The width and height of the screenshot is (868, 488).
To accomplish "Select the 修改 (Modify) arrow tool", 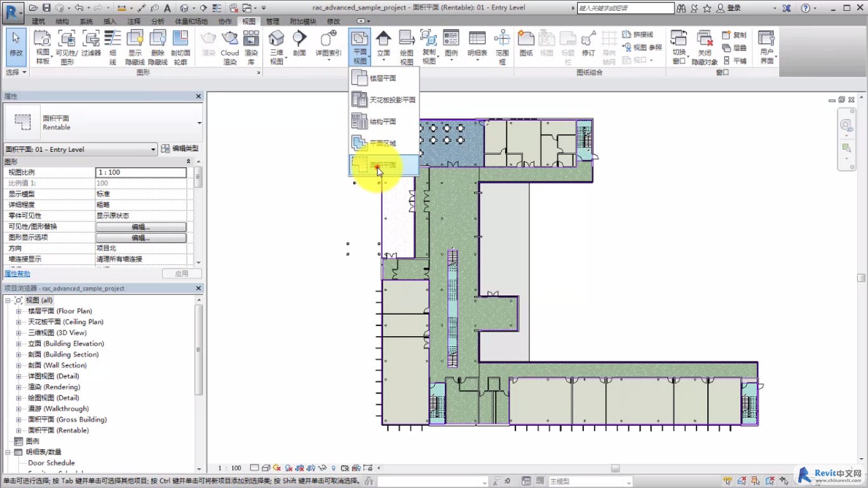I will coord(16,47).
